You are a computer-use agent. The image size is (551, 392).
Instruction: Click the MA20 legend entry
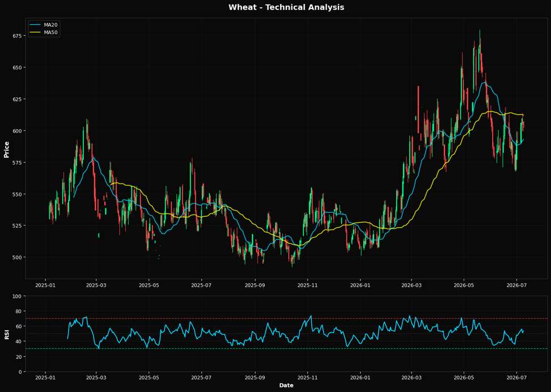(x=44, y=25)
